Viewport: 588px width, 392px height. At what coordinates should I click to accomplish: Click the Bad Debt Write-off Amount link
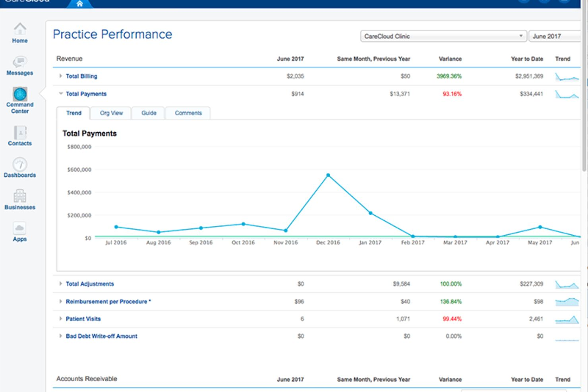pos(101,336)
